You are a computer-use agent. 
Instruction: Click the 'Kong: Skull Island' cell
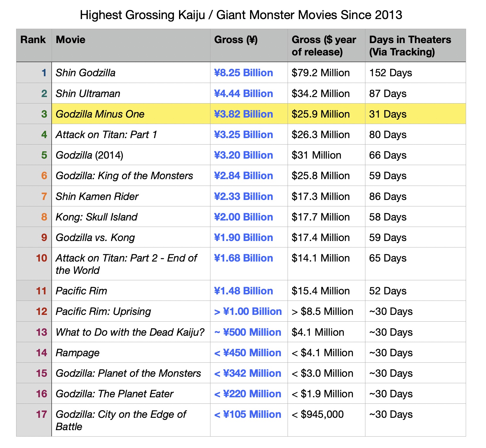(131, 217)
